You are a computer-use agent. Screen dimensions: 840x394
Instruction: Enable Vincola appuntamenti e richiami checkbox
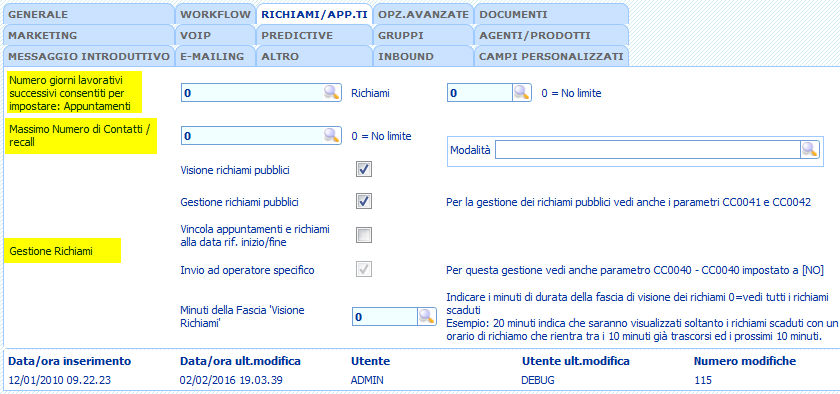pyautogui.click(x=364, y=235)
